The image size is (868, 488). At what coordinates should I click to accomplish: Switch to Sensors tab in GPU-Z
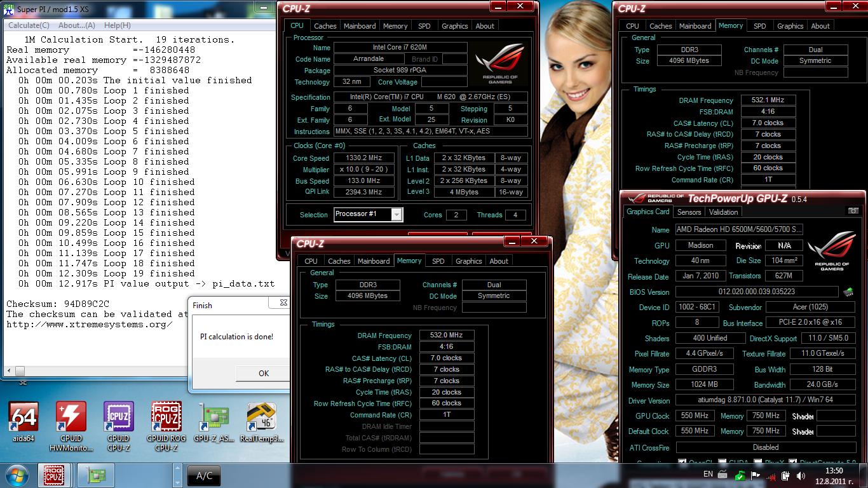pos(689,212)
